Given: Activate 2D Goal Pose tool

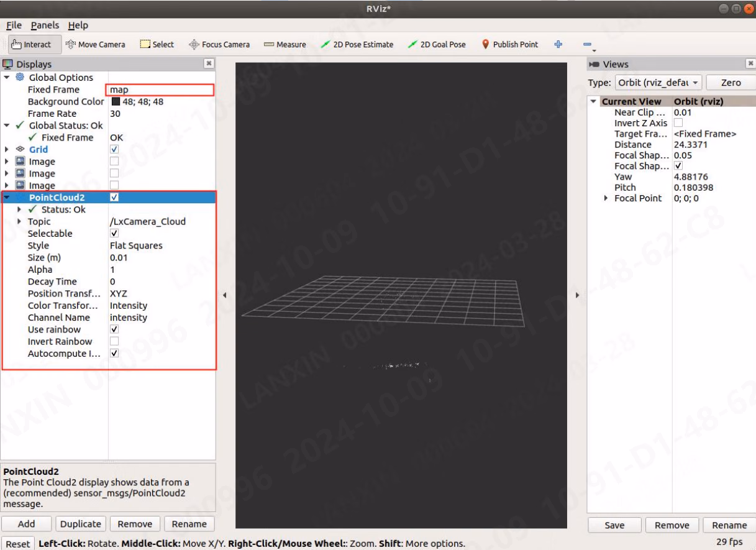Looking at the screenshot, I should [x=437, y=44].
